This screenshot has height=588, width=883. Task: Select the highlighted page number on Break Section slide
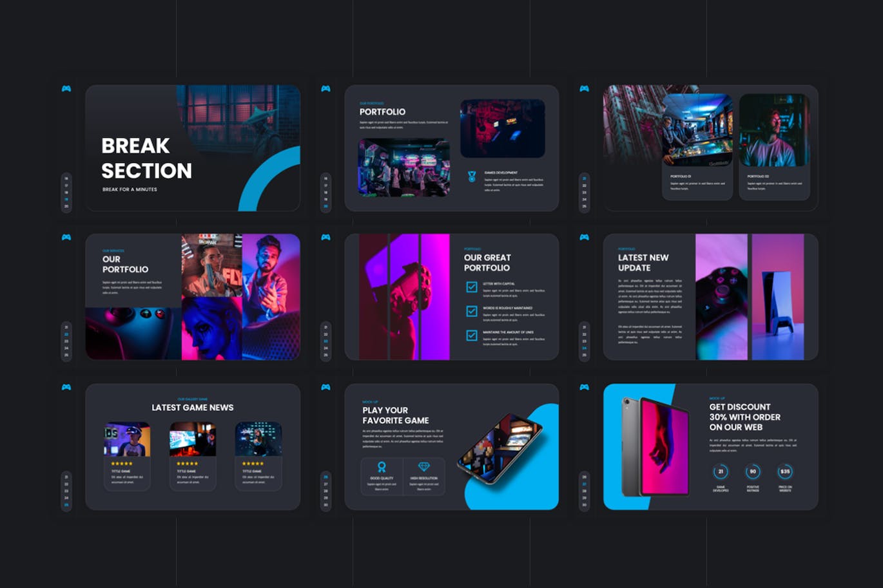pos(66,199)
